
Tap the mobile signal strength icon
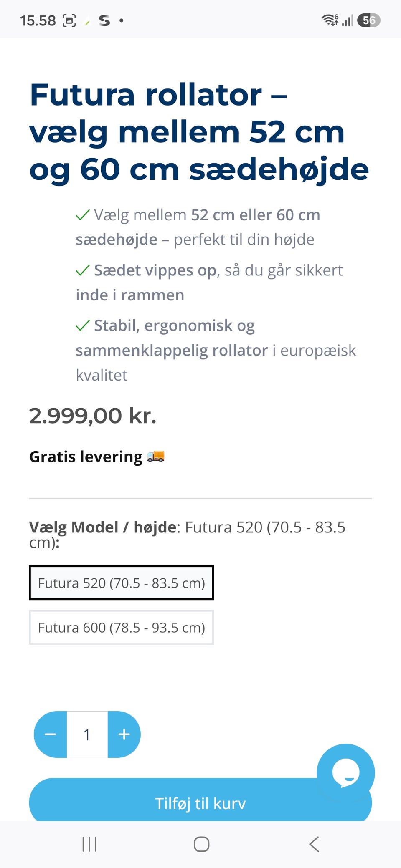click(x=347, y=20)
